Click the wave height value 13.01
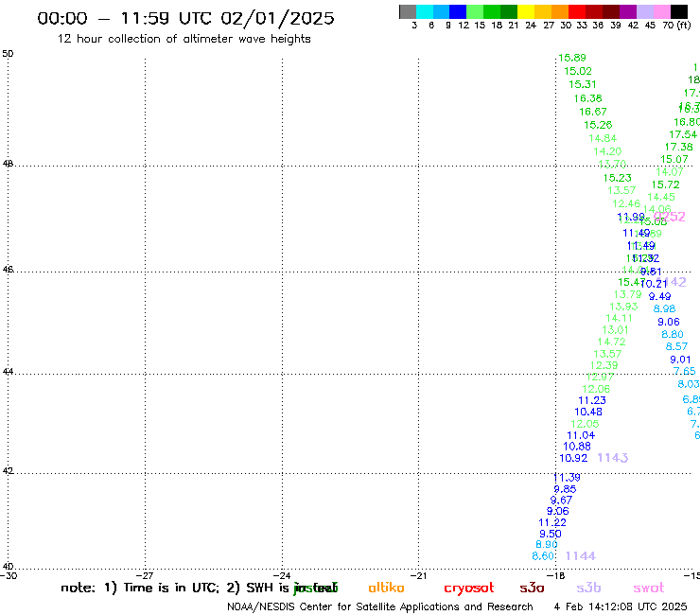The image size is (700, 615). pyautogui.click(x=615, y=330)
